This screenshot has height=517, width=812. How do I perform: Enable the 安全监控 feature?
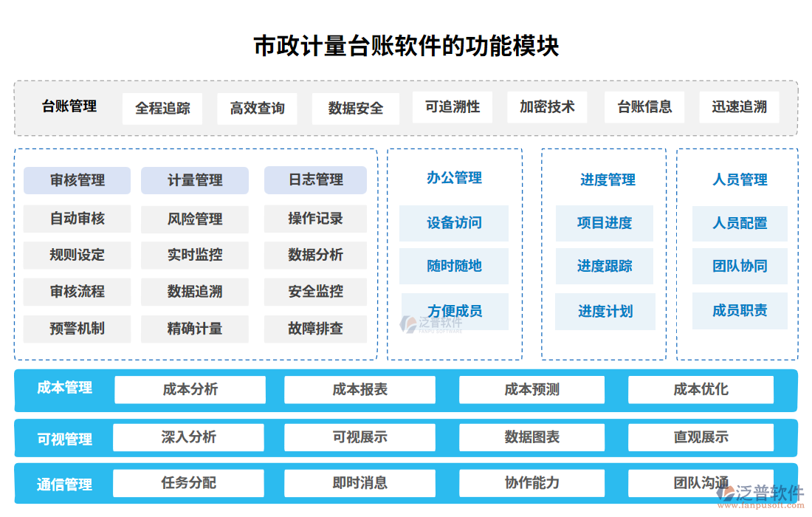(314, 292)
